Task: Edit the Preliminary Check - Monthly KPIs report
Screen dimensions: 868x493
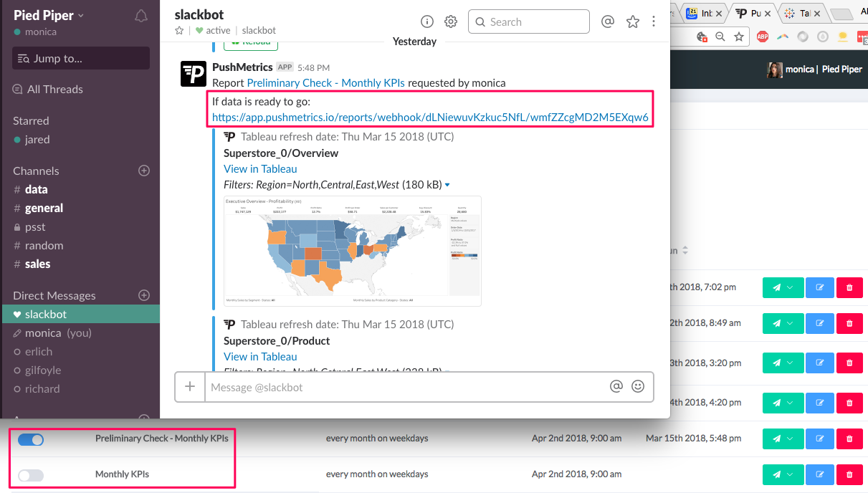Action: pos(820,439)
